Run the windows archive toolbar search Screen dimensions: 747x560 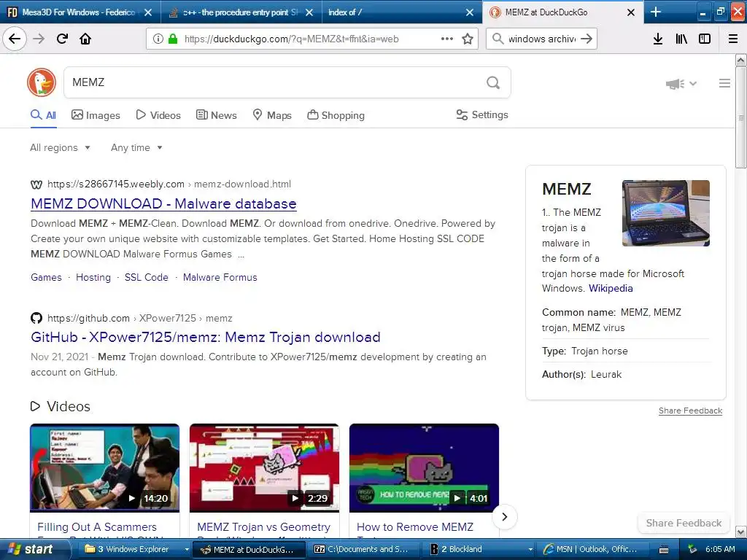point(587,39)
